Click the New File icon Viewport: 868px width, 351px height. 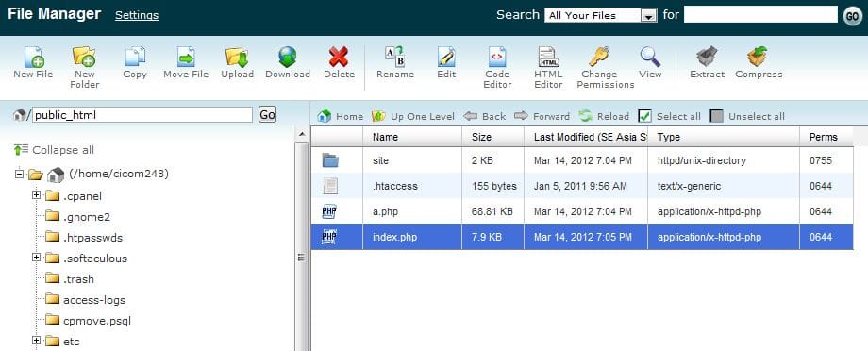pyautogui.click(x=34, y=58)
